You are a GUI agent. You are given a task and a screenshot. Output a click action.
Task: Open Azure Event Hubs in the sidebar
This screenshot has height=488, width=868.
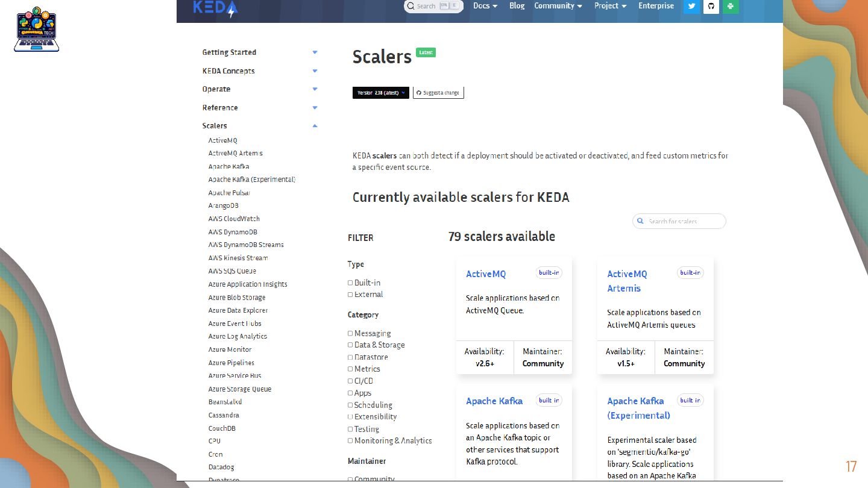(235, 324)
